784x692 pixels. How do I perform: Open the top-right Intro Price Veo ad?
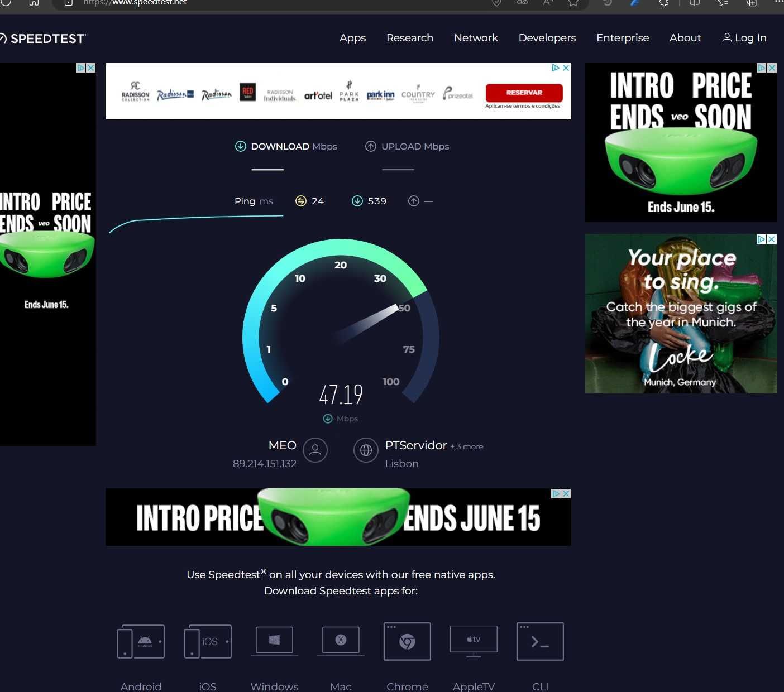[681, 142]
